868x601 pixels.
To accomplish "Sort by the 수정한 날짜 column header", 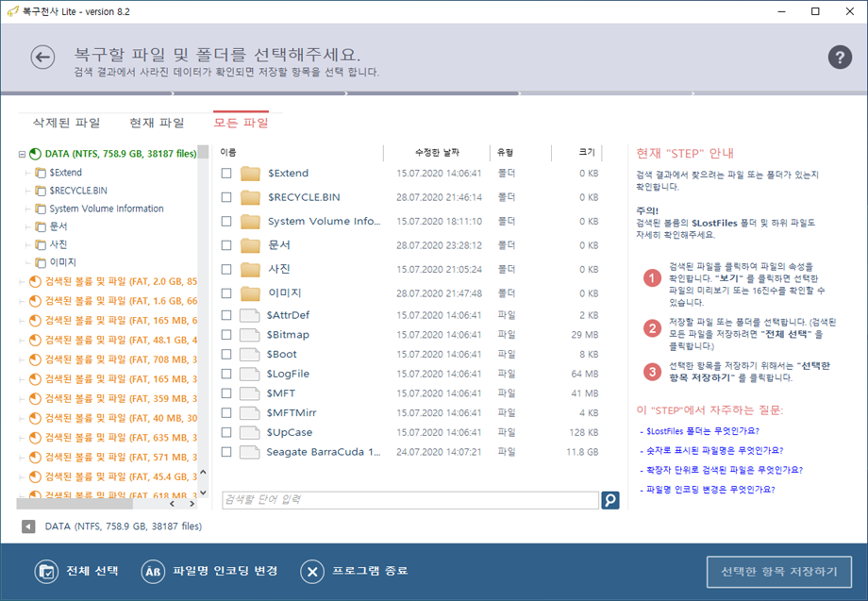I will [437, 152].
